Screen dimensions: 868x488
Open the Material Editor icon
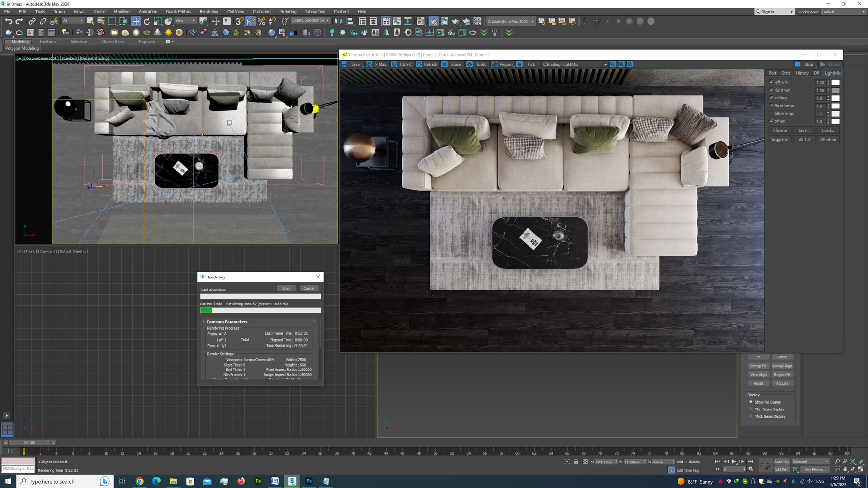click(420, 21)
